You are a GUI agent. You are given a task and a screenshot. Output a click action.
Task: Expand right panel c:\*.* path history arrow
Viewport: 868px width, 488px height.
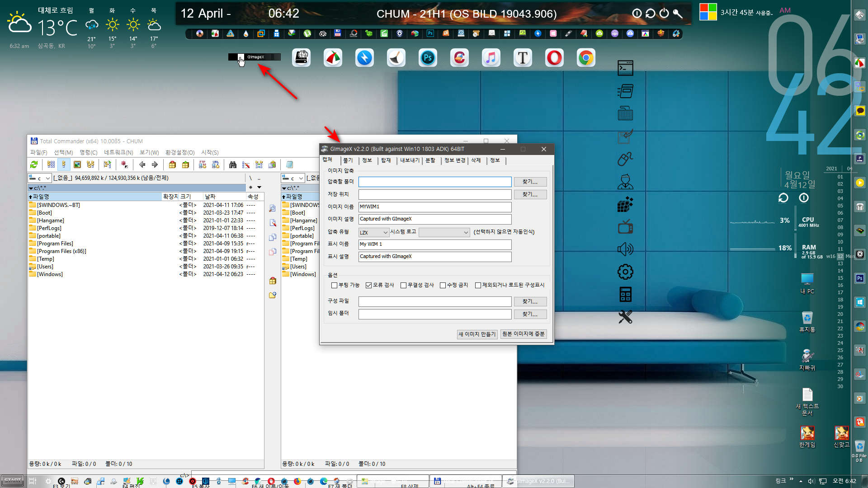[x=284, y=188]
